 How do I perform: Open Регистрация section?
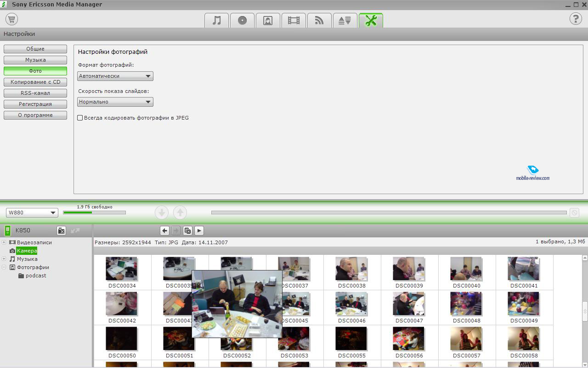pyautogui.click(x=35, y=104)
